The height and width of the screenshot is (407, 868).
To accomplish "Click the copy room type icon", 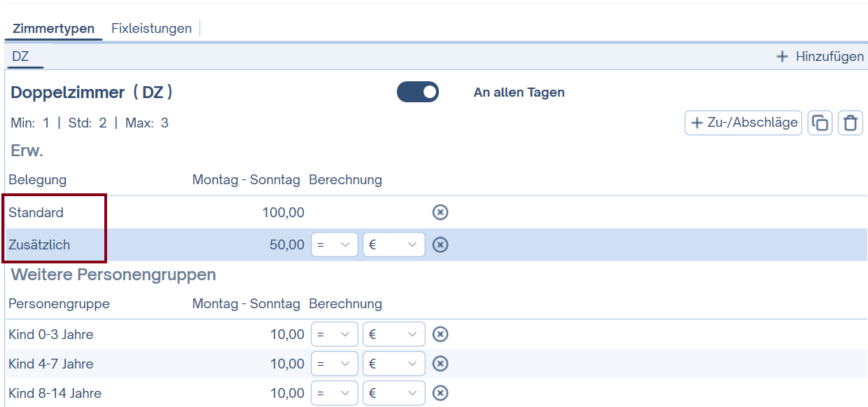I will coord(819,123).
